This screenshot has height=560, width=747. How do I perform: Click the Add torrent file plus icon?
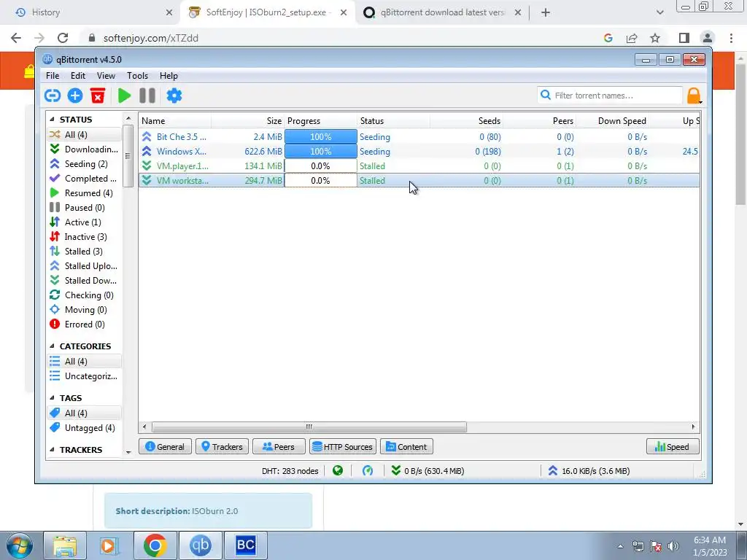pyautogui.click(x=75, y=96)
